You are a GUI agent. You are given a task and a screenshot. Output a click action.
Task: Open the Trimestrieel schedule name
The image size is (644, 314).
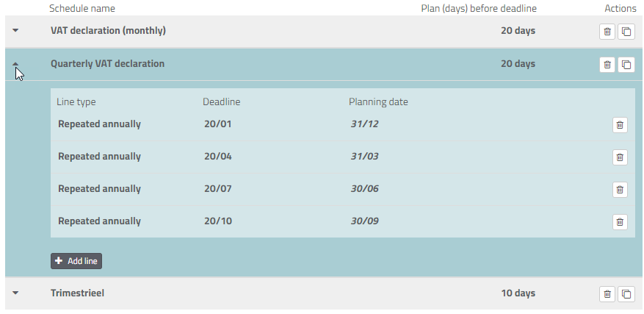[x=77, y=293]
